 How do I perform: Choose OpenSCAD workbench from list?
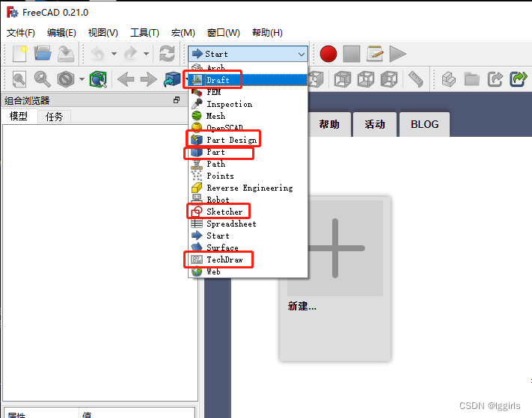[248, 128]
